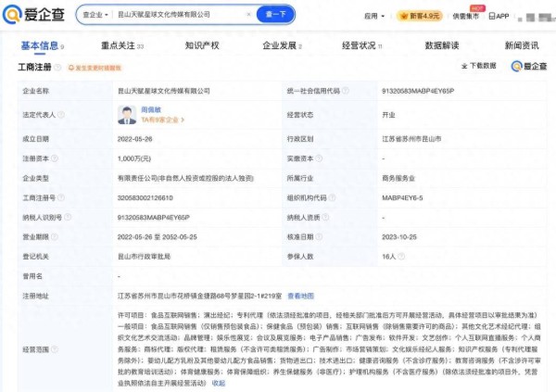Click the business term 2022-05-26 至 2052-05-25
This screenshot has height=392, width=556.
coord(158,236)
